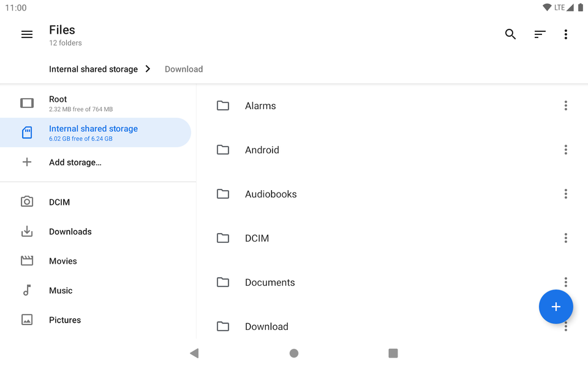
Task: Tap the blue plus floating action button
Action: click(x=556, y=307)
